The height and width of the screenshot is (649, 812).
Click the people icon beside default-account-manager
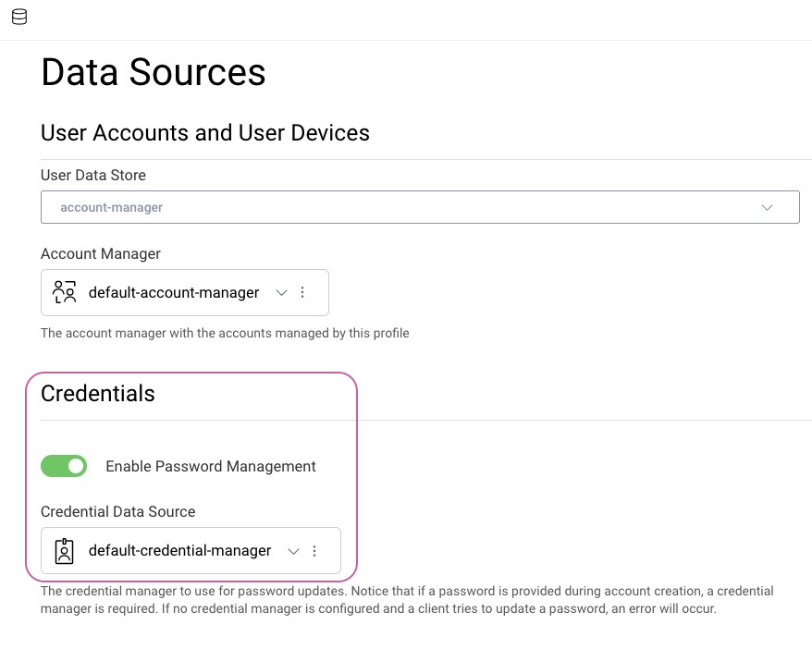point(63,291)
